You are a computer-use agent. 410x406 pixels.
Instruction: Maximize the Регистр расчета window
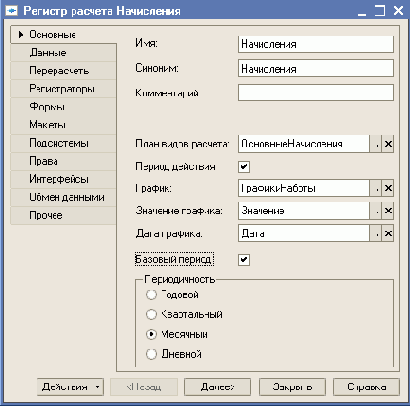[380, 11]
